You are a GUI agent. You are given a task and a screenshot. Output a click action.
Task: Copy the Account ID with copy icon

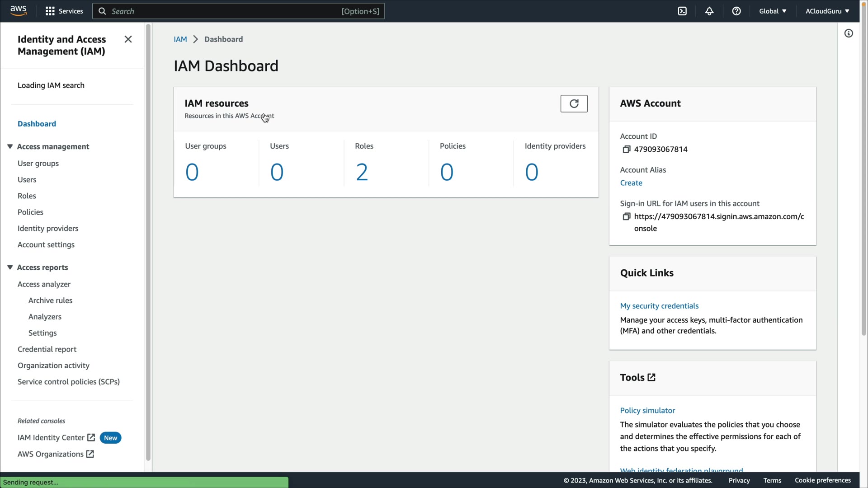tap(626, 150)
